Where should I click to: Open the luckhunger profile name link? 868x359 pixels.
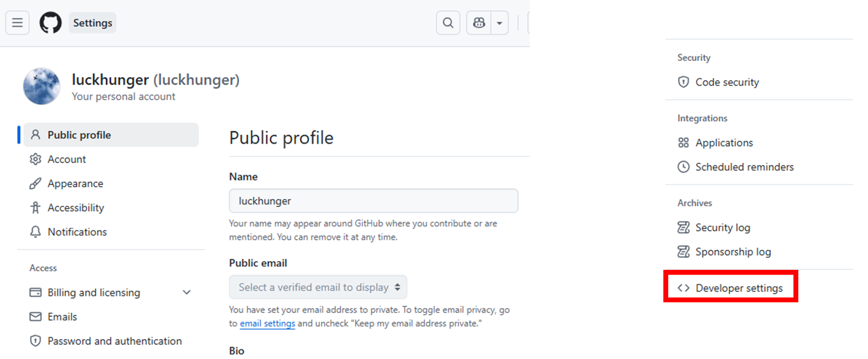[x=155, y=79]
